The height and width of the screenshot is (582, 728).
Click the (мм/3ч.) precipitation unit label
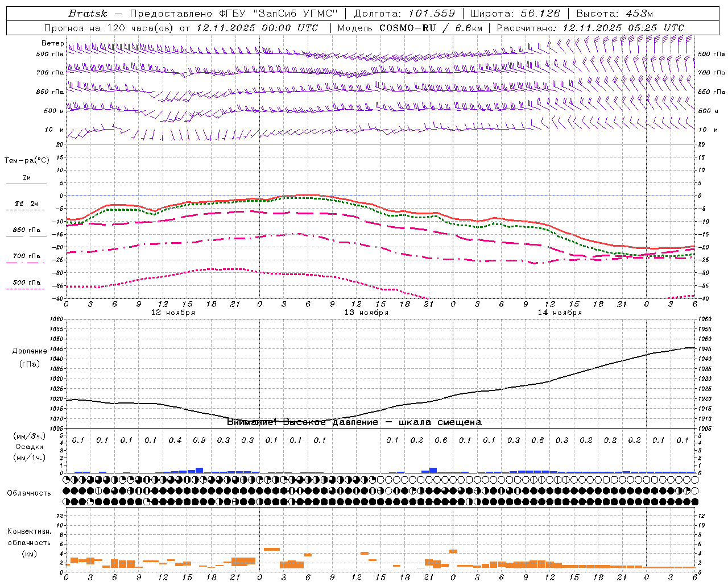(x=30, y=436)
